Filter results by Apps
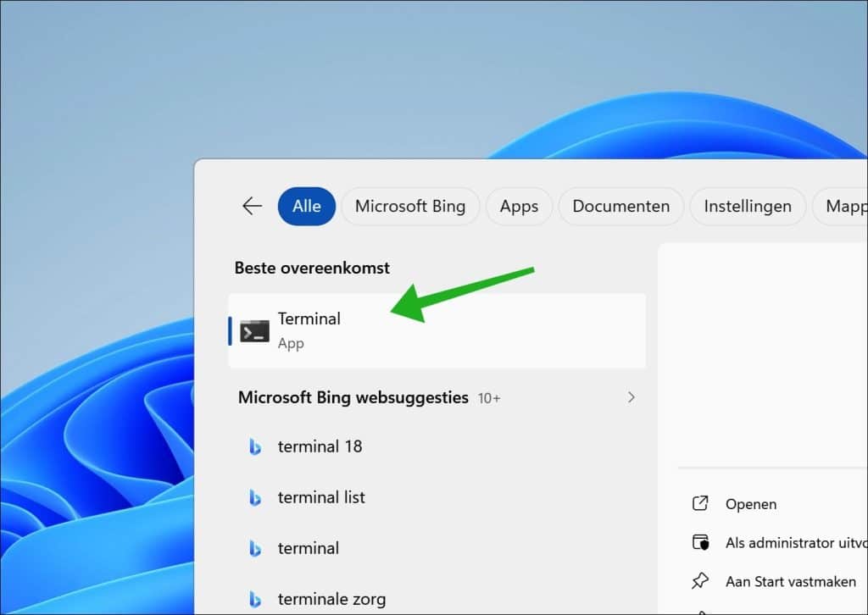Screen dimensions: 868x615 click(x=519, y=207)
